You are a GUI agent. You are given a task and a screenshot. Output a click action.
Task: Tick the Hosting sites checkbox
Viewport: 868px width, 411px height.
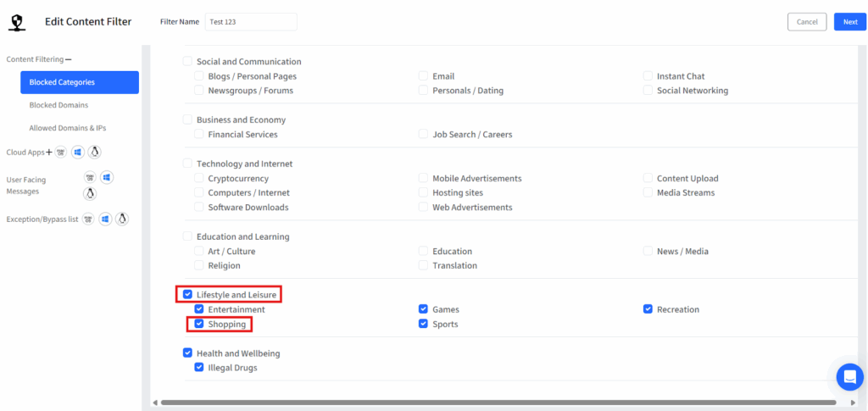click(x=424, y=192)
